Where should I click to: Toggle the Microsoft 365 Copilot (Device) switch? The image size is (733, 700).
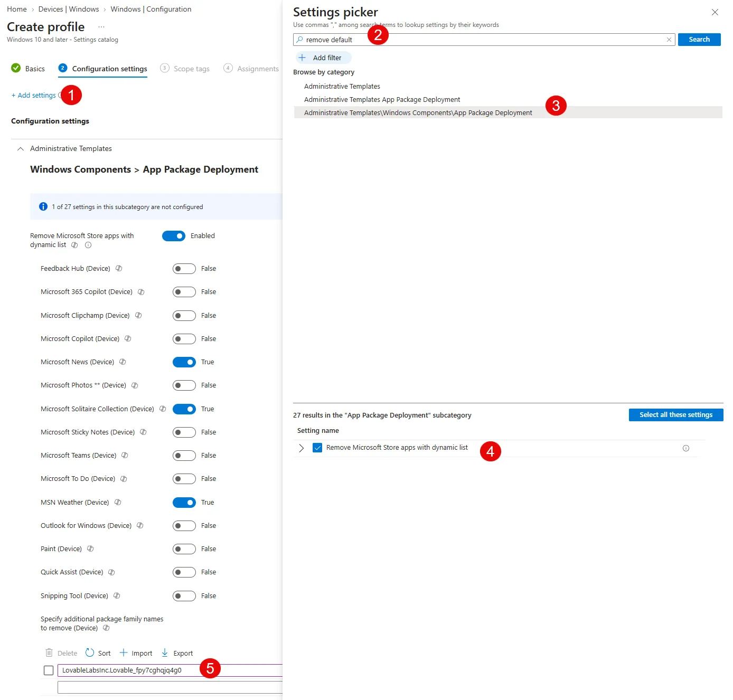click(x=184, y=292)
